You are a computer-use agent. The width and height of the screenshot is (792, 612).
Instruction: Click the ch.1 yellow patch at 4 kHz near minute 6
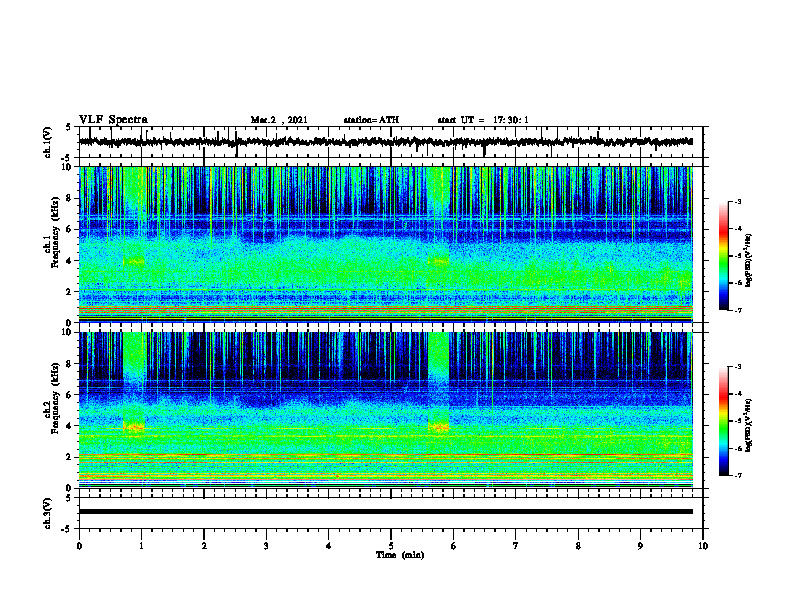point(438,261)
